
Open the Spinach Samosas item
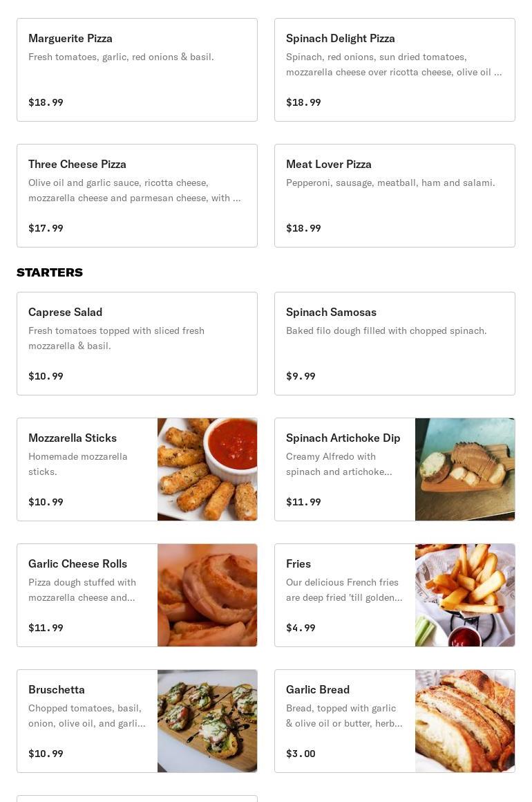click(x=395, y=344)
